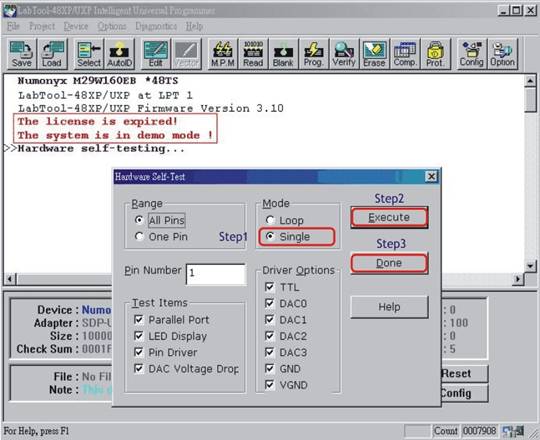The height and width of the screenshot is (440, 540).
Task: Run the Blank check tool
Action: point(283,54)
